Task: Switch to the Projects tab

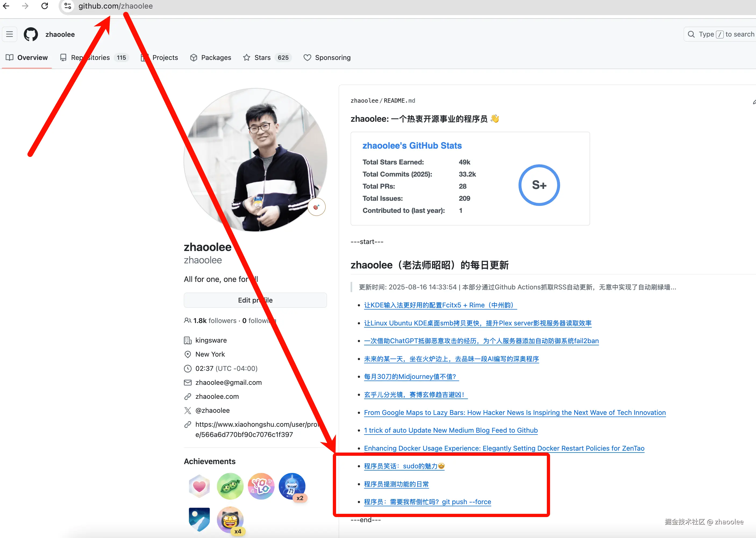Action: (165, 57)
